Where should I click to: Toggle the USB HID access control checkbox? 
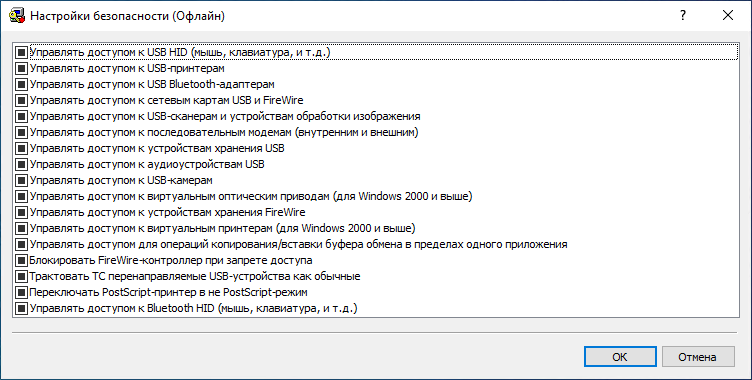click(22, 52)
